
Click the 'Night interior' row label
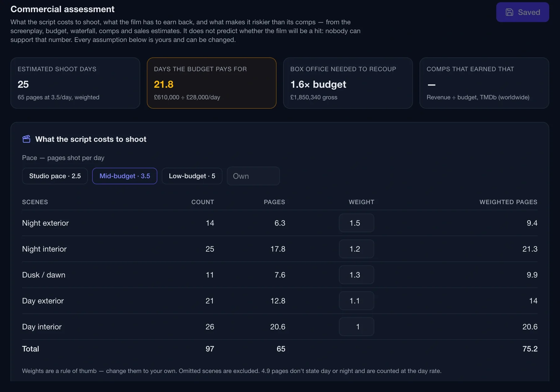tap(44, 249)
